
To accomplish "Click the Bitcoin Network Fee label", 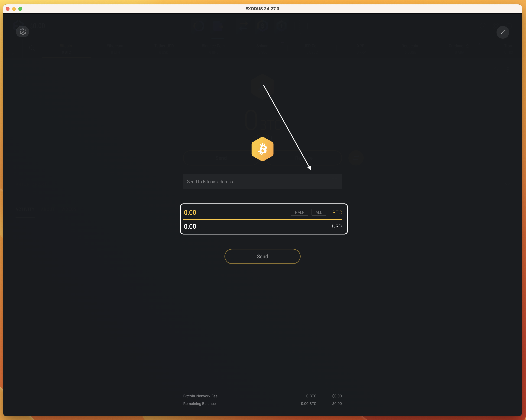I will pos(200,396).
